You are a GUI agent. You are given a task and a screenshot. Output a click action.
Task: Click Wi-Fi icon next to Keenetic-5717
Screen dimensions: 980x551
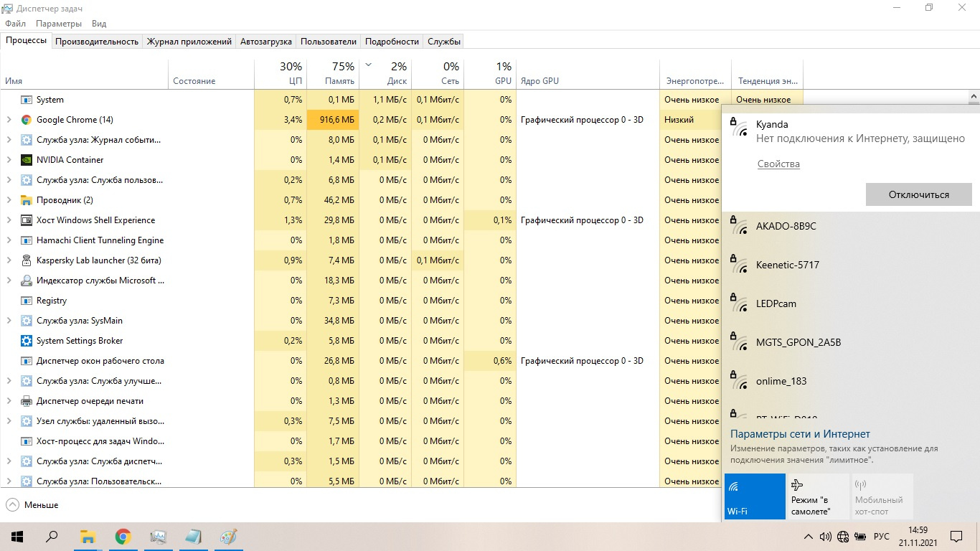tap(739, 265)
